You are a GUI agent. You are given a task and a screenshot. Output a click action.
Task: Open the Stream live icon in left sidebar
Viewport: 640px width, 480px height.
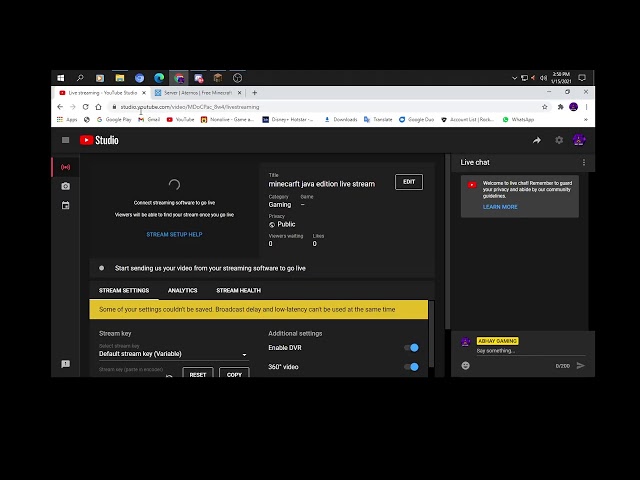(65, 167)
